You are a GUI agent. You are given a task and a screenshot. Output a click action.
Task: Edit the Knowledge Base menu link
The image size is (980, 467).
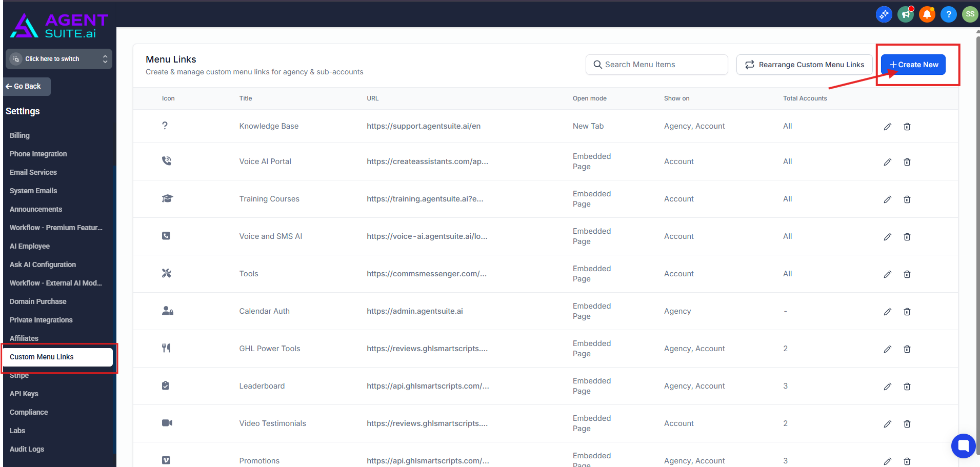pyautogui.click(x=888, y=127)
